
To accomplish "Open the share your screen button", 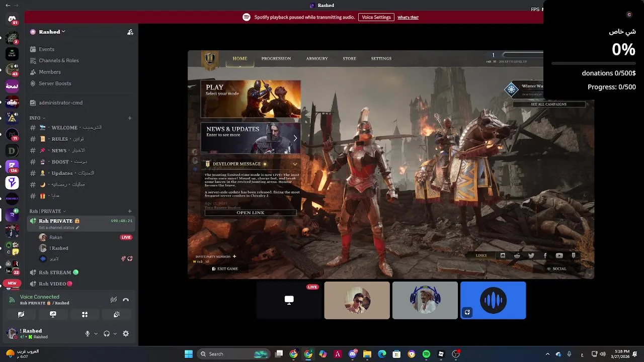I will pos(53,314).
